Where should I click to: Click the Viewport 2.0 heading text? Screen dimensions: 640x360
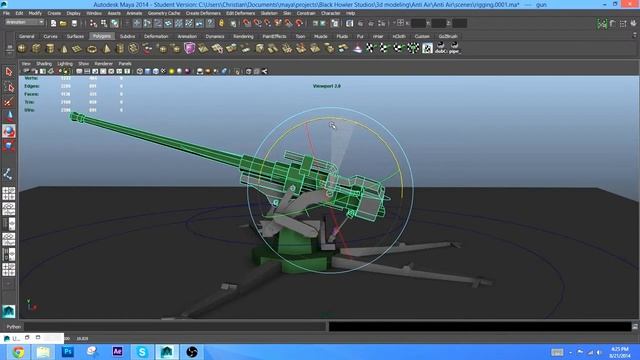coord(327,86)
